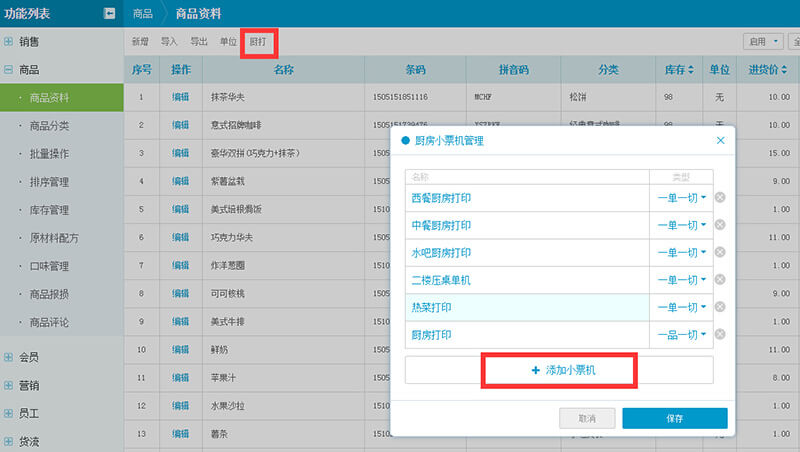Screen dimensions: 800x452
Task: Open the 启用 status filter dropdown
Action: (763, 42)
